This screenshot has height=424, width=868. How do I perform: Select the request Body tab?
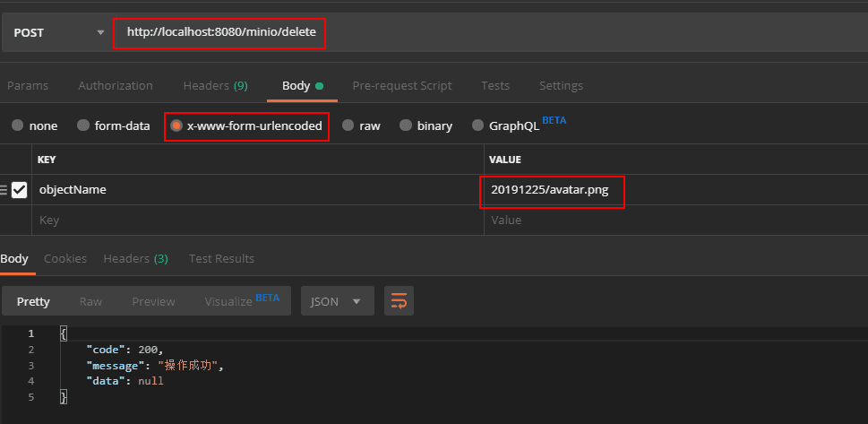[x=302, y=86]
